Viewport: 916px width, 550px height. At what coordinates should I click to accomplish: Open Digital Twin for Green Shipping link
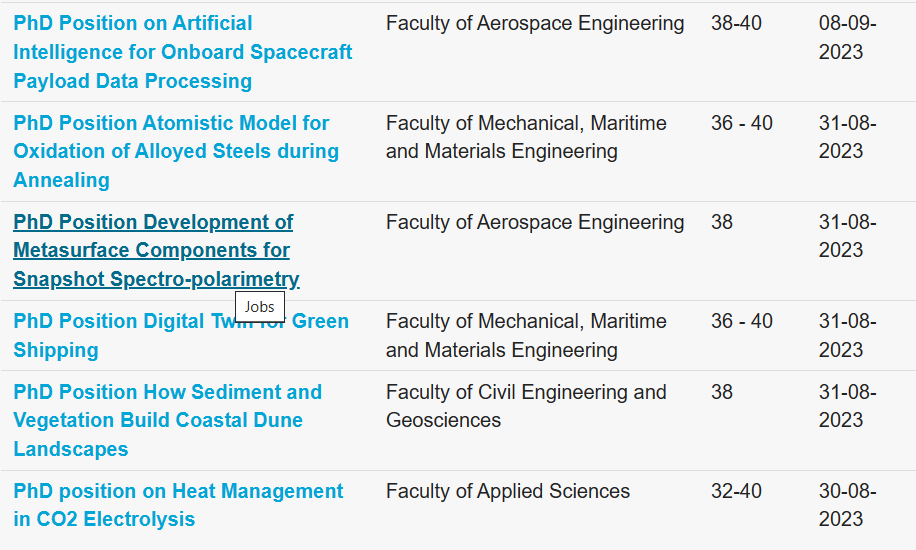(x=181, y=335)
